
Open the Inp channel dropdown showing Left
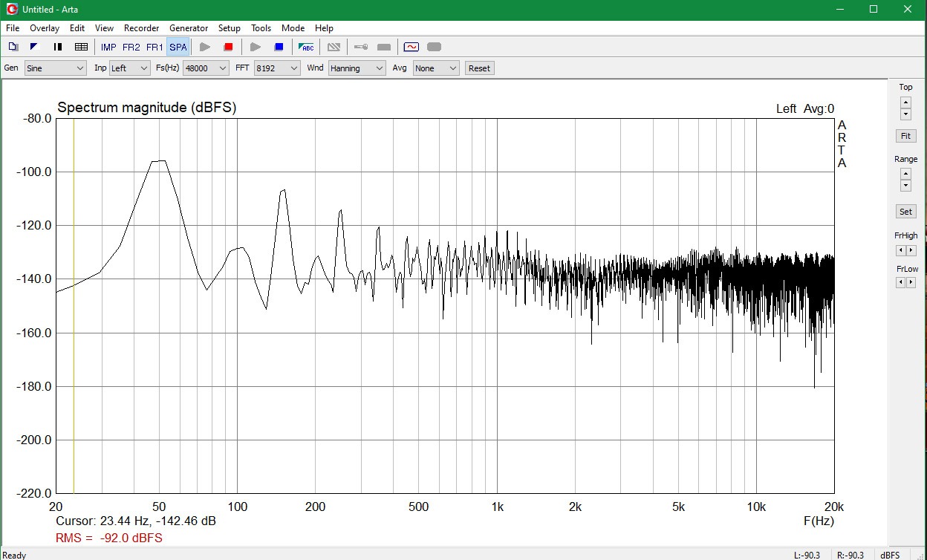pos(130,68)
